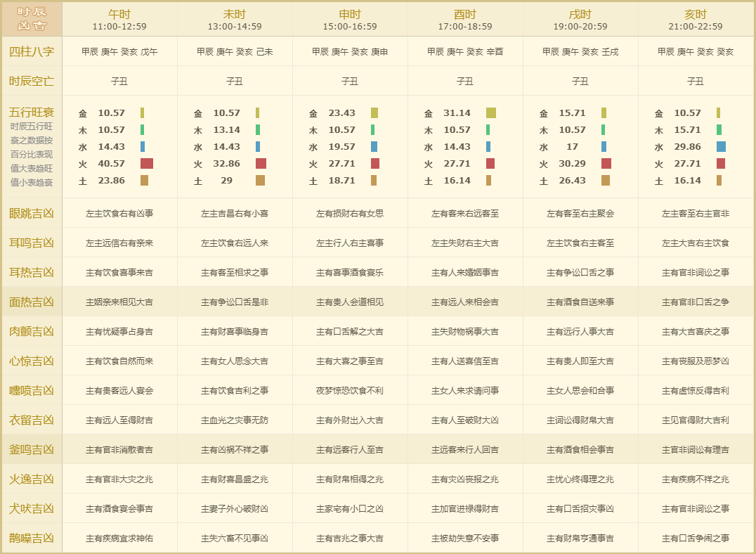The height and width of the screenshot is (554, 756).
Task: Click the 主忧心终得理之兆 cell
Action: pos(580,479)
